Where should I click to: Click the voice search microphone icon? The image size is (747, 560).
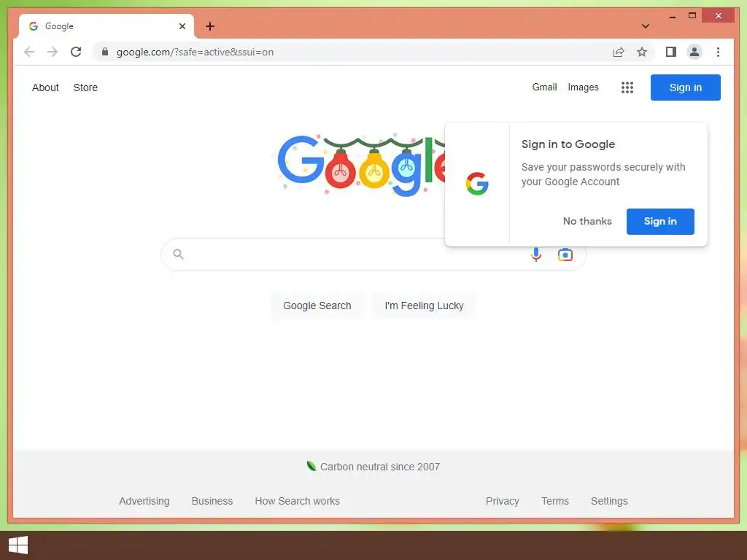tap(536, 254)
